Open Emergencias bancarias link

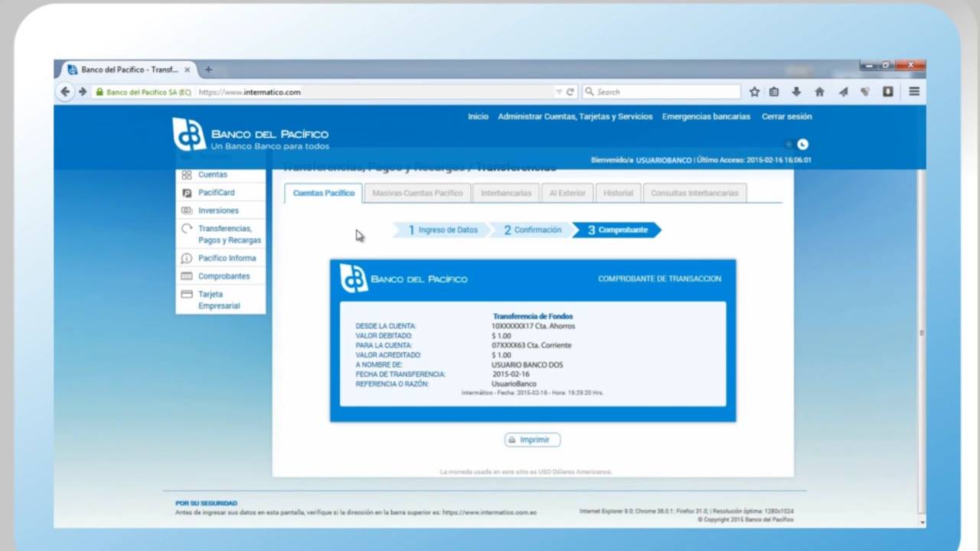(x=706, y=116)
